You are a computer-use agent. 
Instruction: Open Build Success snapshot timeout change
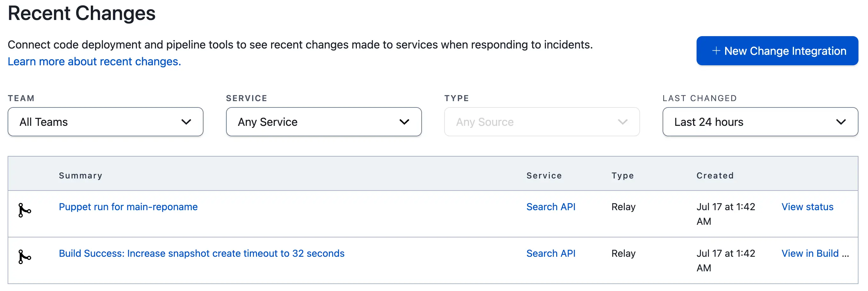click(202, 253)
